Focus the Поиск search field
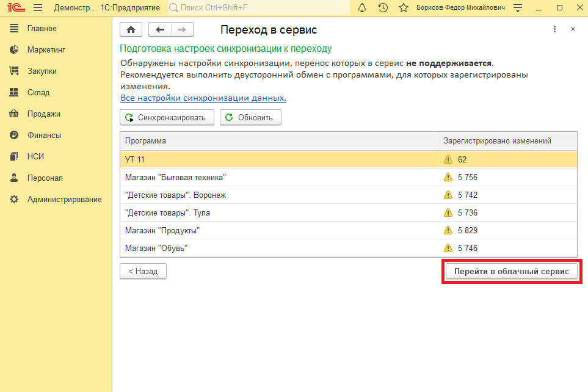 tap(259, 7)
